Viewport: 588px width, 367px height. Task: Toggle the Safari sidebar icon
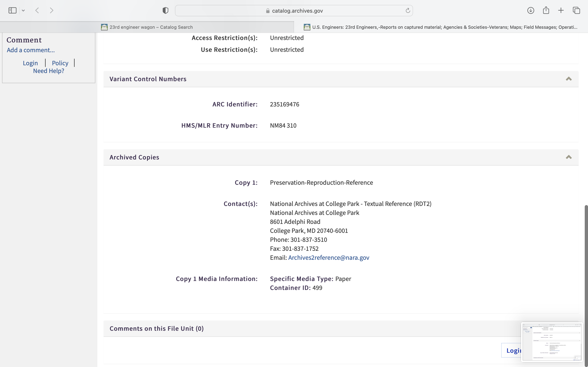[x=12, y=10]
